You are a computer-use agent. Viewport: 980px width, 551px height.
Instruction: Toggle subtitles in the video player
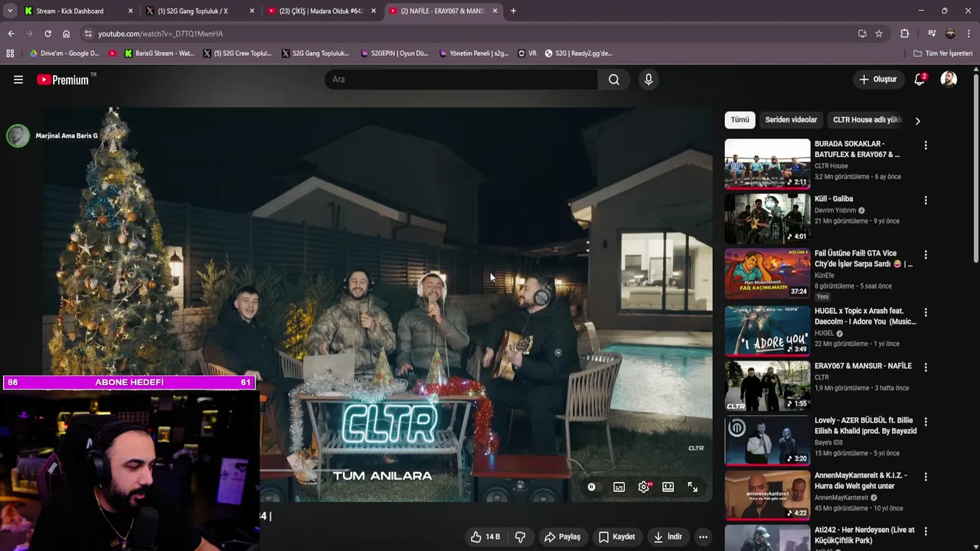coord(619,487)
